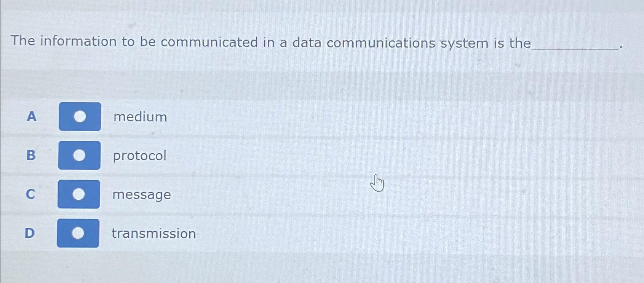Select the word medium in option A
Image resolution: width=644 pixels, height=283 pixels.
(x=140, y=117)
